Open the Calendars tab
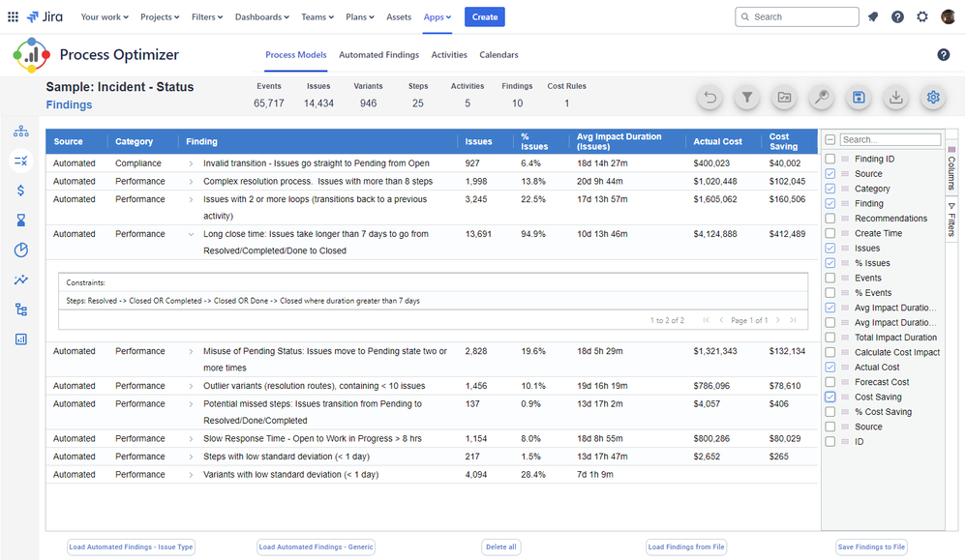 (498, 55)
